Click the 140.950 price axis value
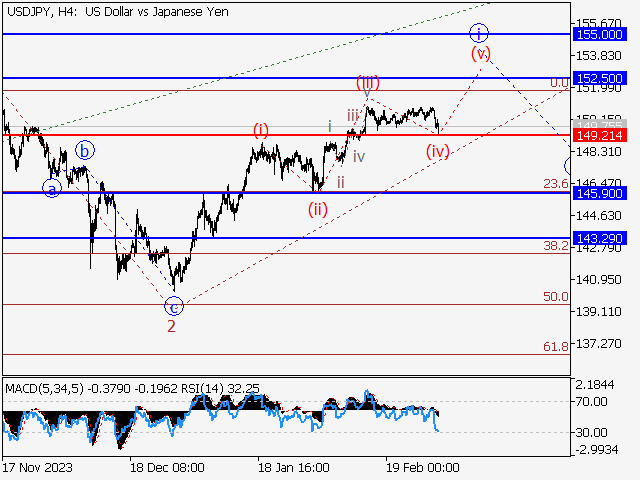The height and width of the screenshot is (480, 640). tap(598, 280)
